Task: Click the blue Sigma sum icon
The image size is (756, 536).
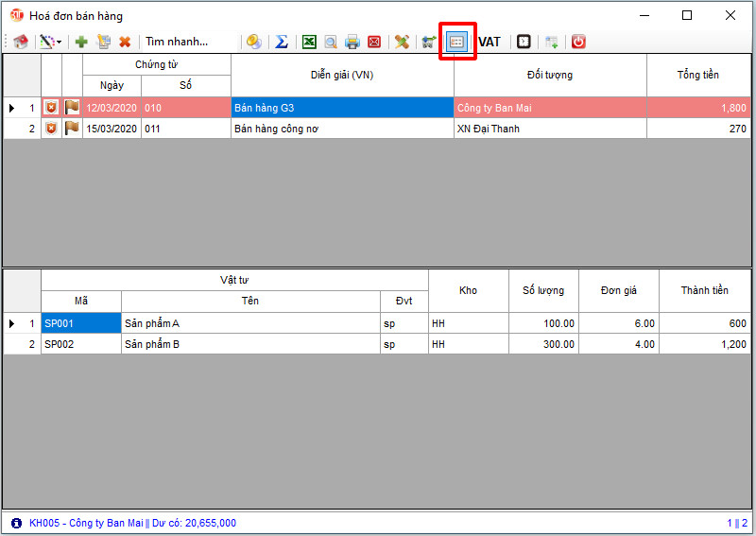Action: coord(281,43)
